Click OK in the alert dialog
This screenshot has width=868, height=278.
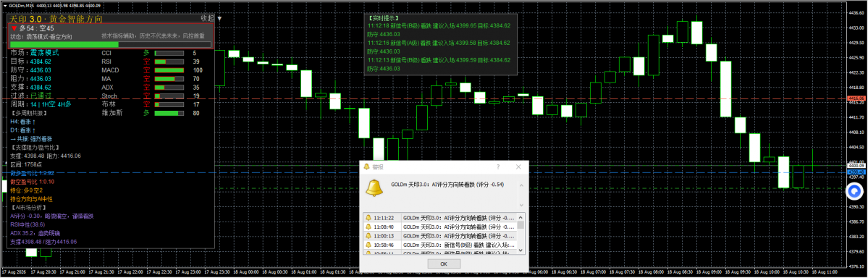[443, 264]
